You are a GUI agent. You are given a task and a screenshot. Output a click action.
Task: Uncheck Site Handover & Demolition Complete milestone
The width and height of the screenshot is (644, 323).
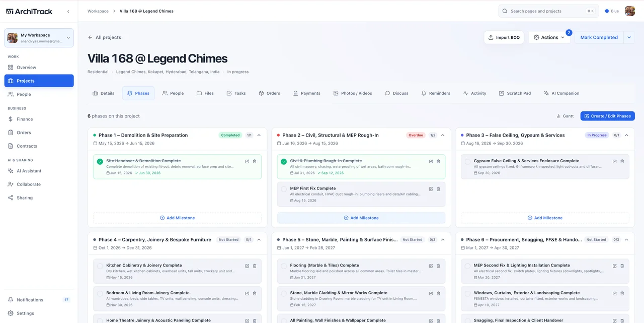[x=100, y=162]
